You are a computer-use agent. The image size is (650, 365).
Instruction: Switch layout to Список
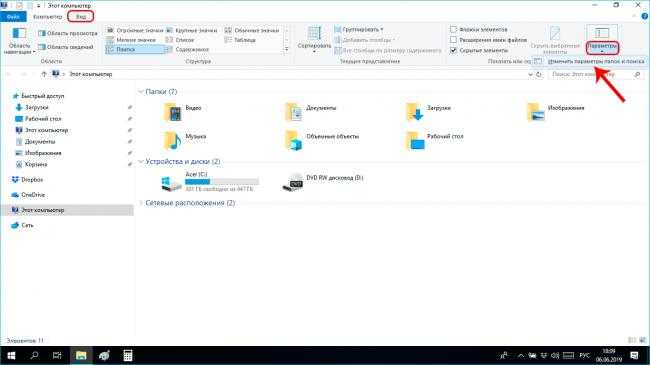tap(180, 40)
